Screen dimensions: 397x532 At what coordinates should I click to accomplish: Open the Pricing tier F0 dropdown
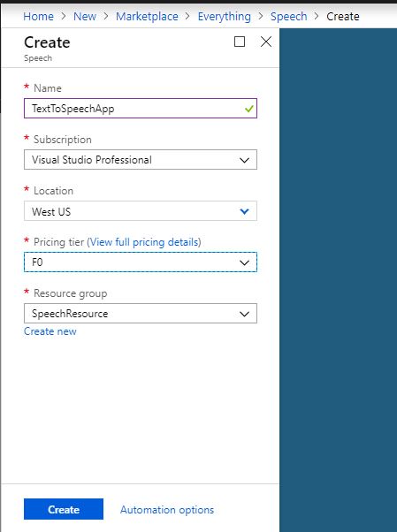[x=141, y=262]
